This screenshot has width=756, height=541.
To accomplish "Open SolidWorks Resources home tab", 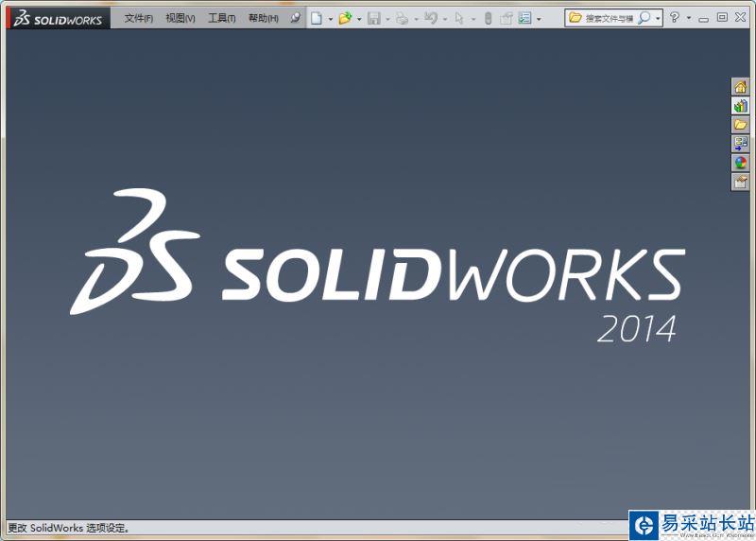I will 740,87.
